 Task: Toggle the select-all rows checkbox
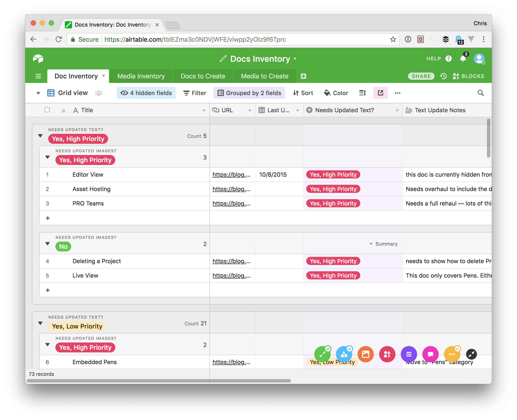[x=47, y=110]
